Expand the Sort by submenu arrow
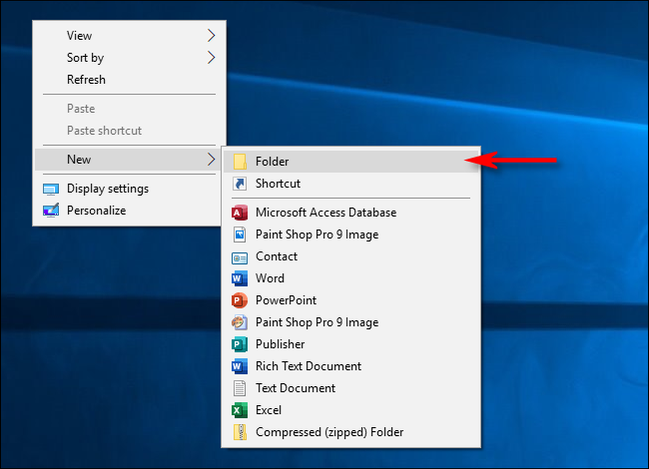The height and width of the screenshot is (469, 649). pos(211,58)
